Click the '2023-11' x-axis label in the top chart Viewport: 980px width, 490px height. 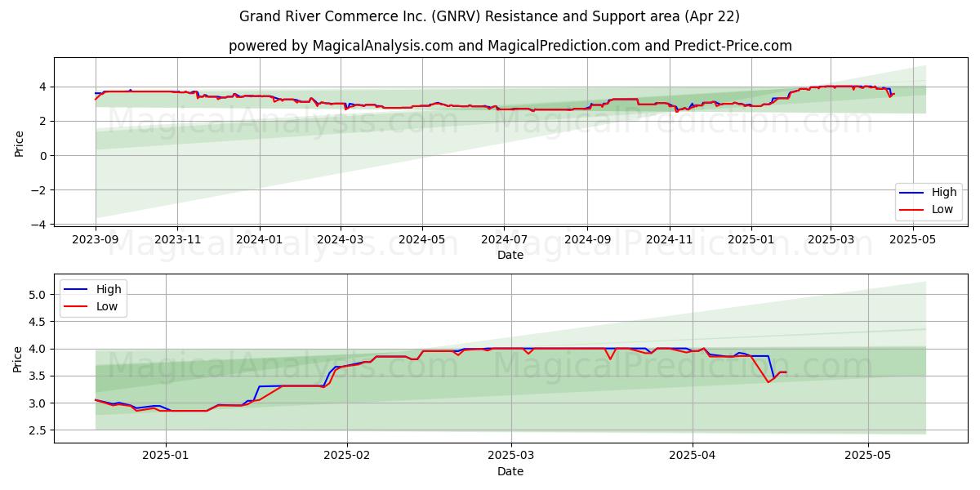coord(177,240)
